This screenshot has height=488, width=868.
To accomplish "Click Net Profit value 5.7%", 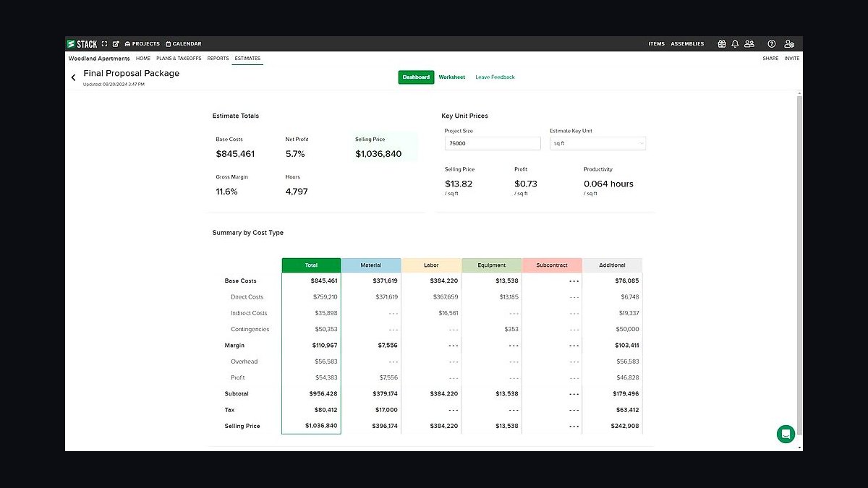I will pyautogui.click(x=295, y=154).
